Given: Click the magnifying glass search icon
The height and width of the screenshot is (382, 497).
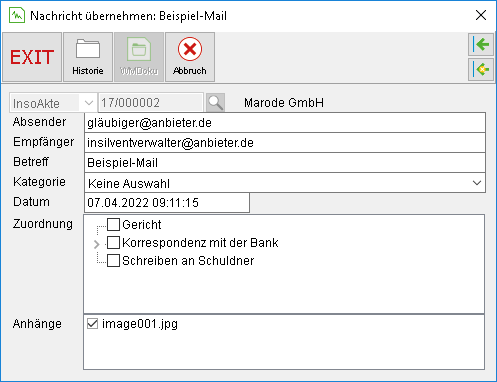Looking at the screenshot, I should pyautogui.click(x=215, y=103).
